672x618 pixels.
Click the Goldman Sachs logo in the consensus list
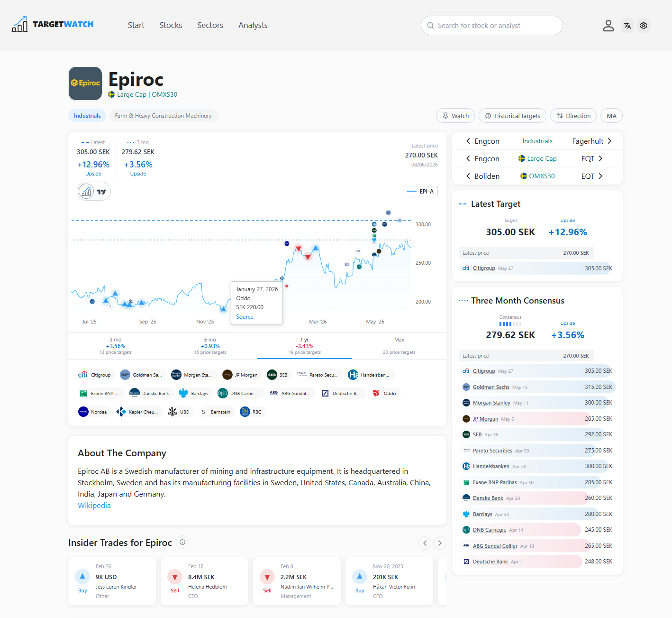pos(466,387)
